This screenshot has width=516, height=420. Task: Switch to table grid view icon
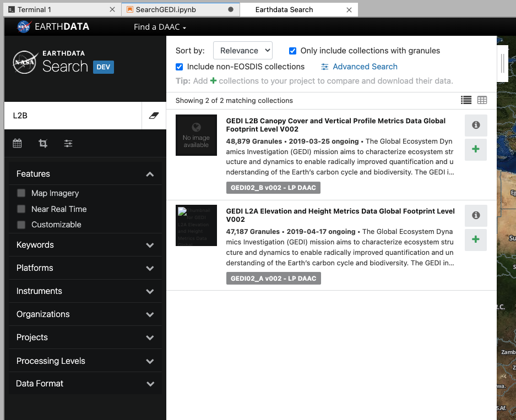482,100
